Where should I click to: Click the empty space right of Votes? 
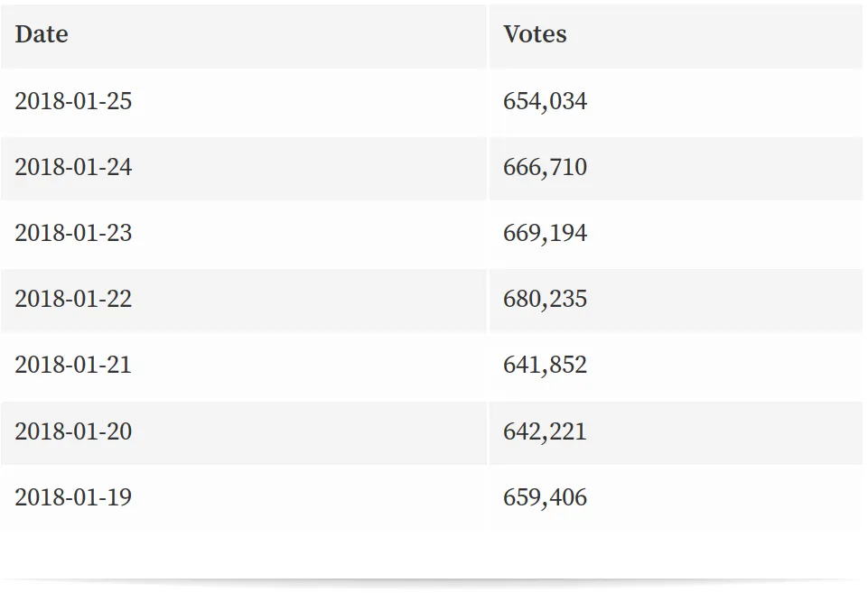[x=714, y=36]
